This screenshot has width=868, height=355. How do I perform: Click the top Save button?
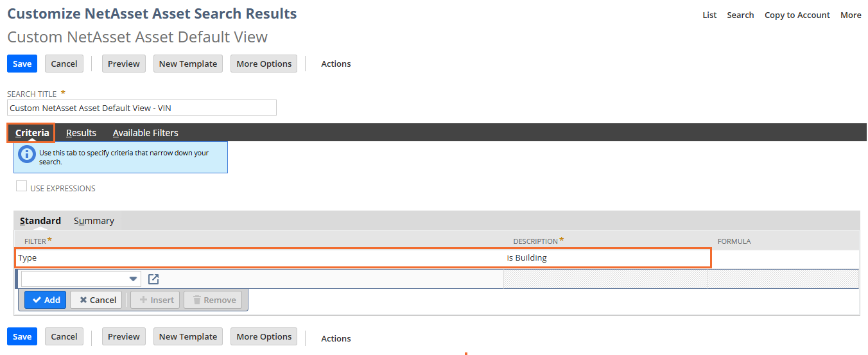(22, 64)
